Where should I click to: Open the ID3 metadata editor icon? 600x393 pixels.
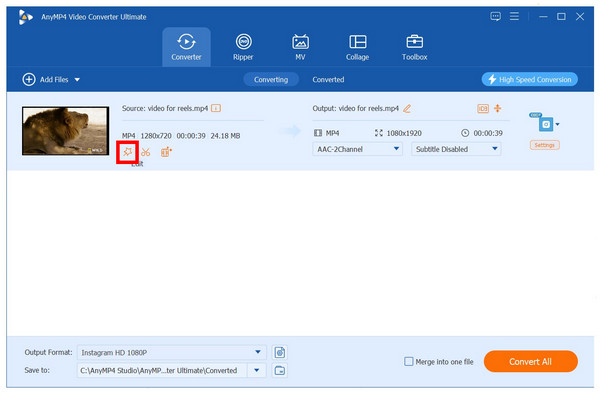(x=483, y=109)
